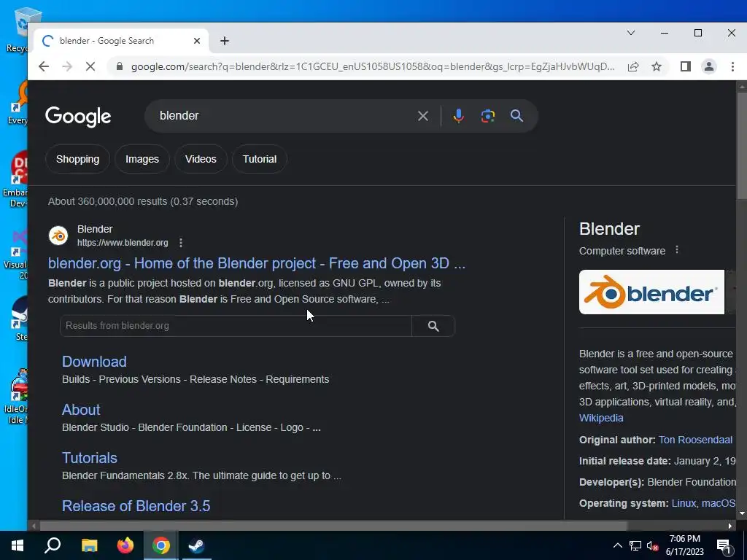
Task: Open the notification center icon
Action: 724,546
